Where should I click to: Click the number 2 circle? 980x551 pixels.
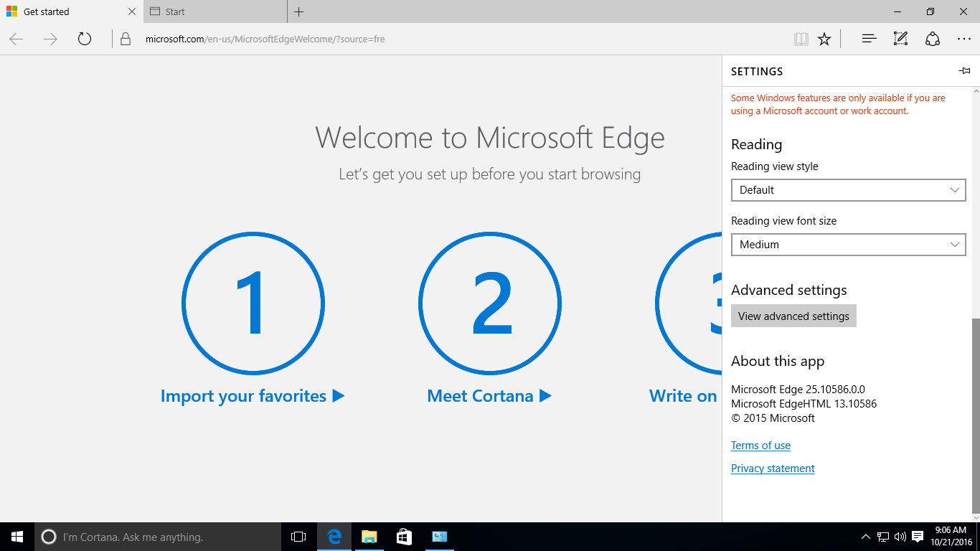click(490, 303)
